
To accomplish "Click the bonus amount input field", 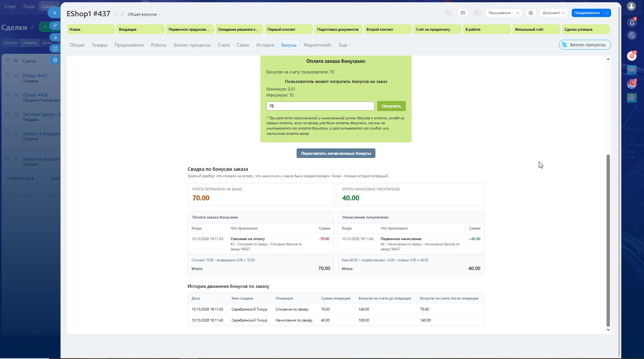I will click(320, 106).
